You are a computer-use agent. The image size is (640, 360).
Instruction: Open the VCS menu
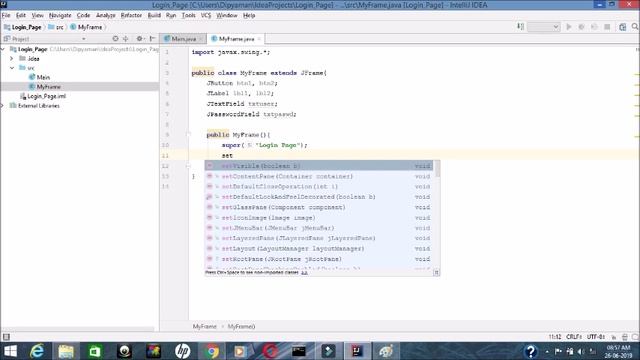(x=206, y=16)
